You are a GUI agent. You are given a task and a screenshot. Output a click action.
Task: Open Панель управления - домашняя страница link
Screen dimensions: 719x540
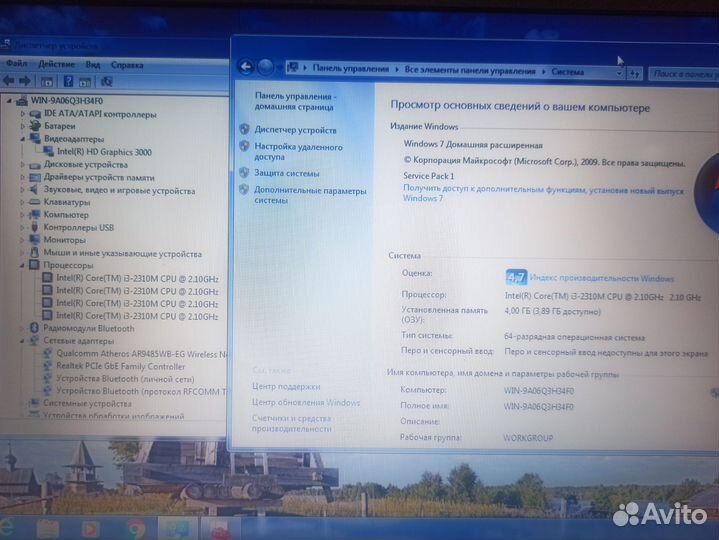click(295, 101)
